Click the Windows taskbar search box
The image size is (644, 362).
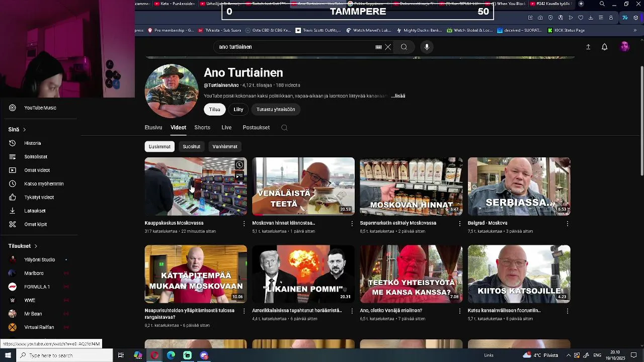65,355
